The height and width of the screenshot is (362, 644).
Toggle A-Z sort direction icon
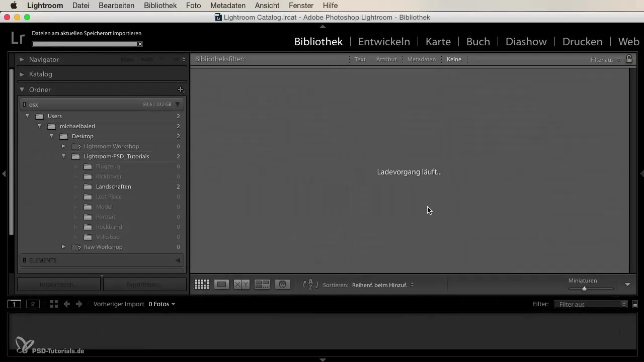point(310,285)
